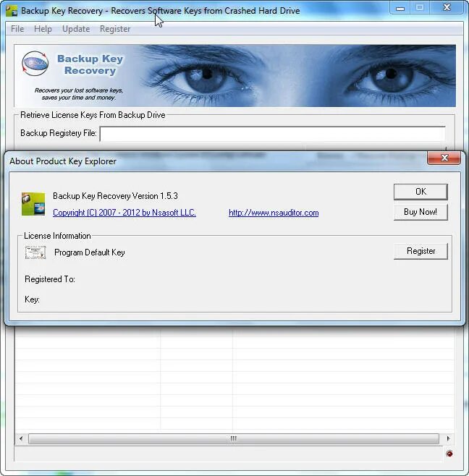The height and width of the screenshot is (476, 469).
Task: Click the 'Backup Key Recovery Version 1.5.3' text
Action: click(x=115, y=196)
